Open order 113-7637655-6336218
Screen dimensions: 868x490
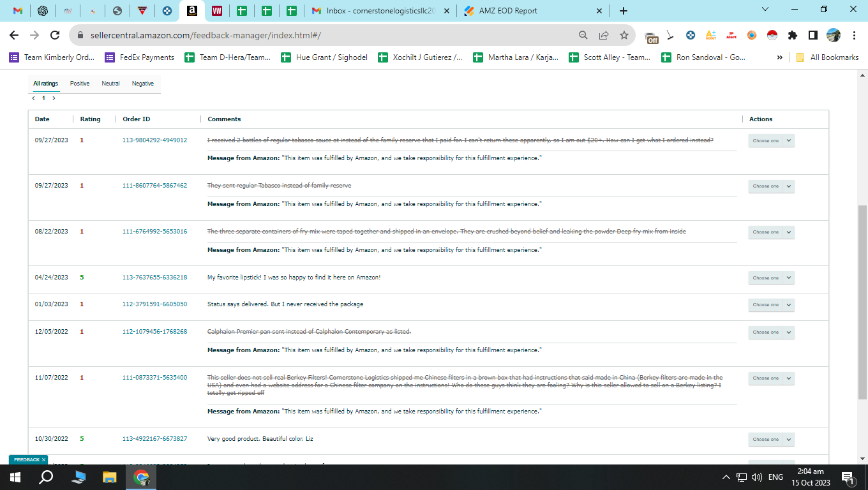pos(154,278)
